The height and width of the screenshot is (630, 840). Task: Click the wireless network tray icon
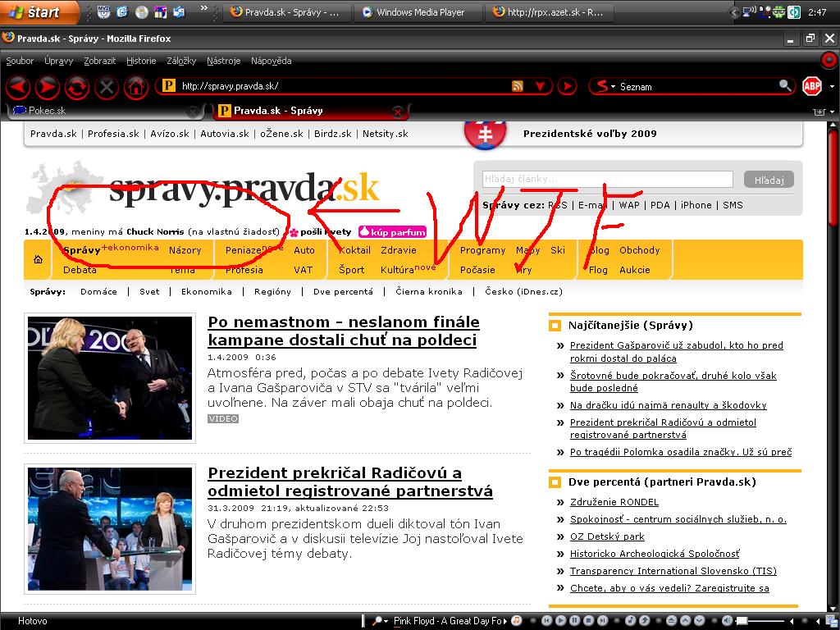click(x=750, y=11)
